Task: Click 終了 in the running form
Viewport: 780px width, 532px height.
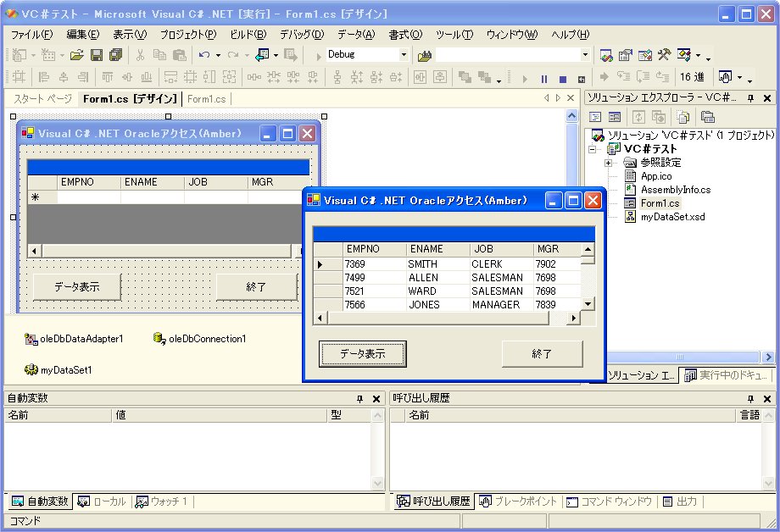Action: coord(542,354)
